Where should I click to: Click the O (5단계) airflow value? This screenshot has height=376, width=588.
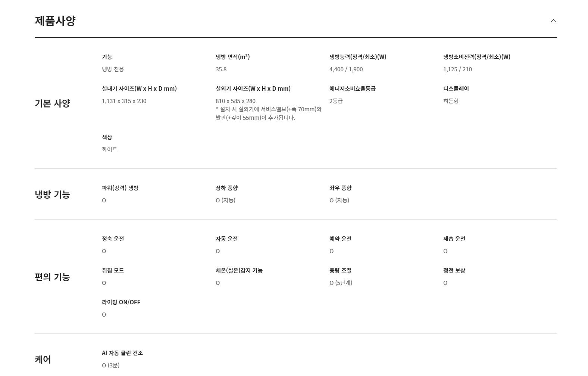(341, 283)
